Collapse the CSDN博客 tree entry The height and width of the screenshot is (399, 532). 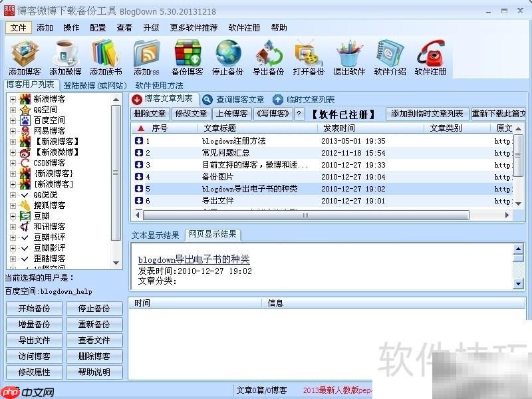point(14,161)
